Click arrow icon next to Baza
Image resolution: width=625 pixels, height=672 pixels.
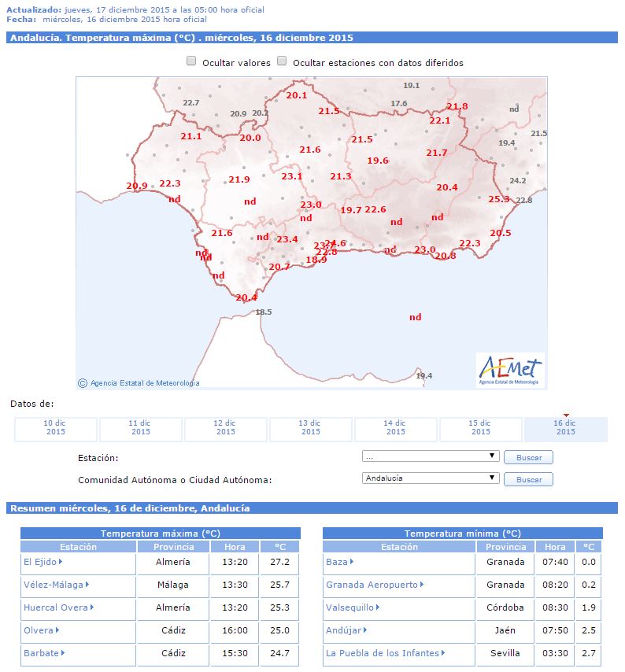pyautogui.click(x=351, y=563)
